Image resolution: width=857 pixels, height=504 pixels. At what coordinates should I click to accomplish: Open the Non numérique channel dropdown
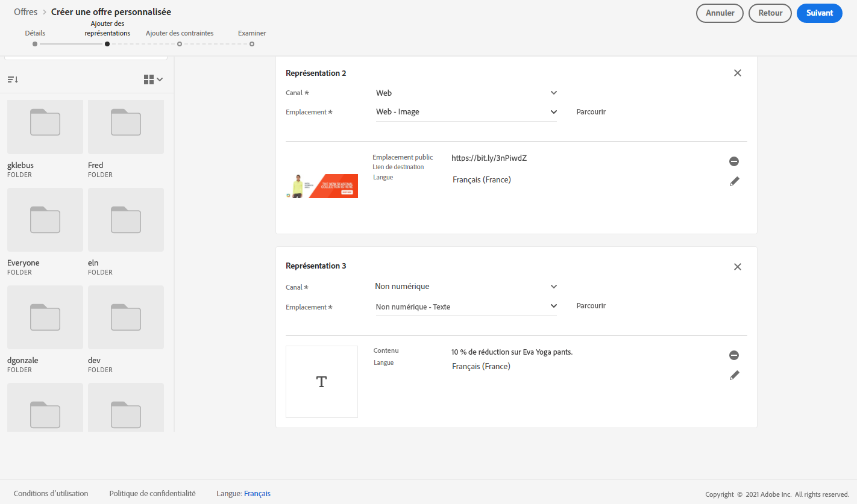click(466, 287)
